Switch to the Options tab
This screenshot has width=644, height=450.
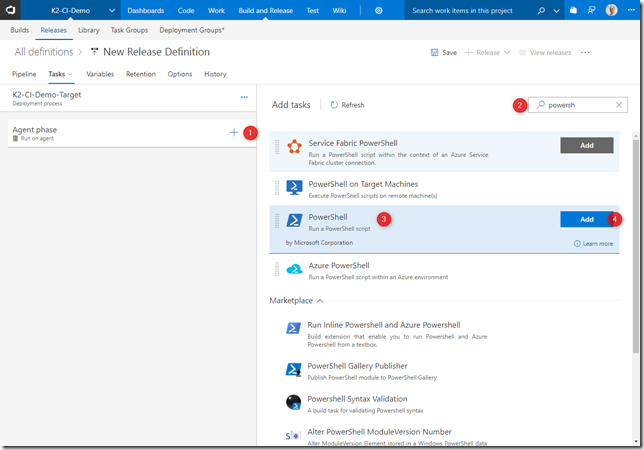(x=179, y=74)
